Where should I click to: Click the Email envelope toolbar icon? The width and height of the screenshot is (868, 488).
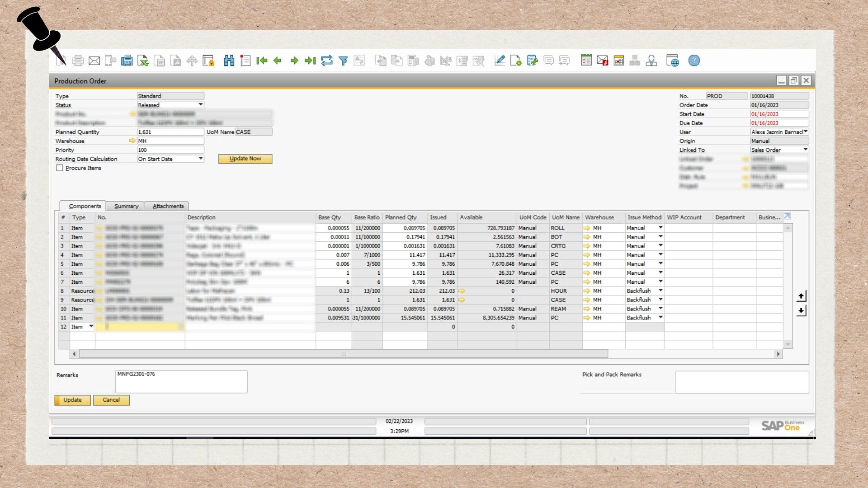(x=94, y=61)
